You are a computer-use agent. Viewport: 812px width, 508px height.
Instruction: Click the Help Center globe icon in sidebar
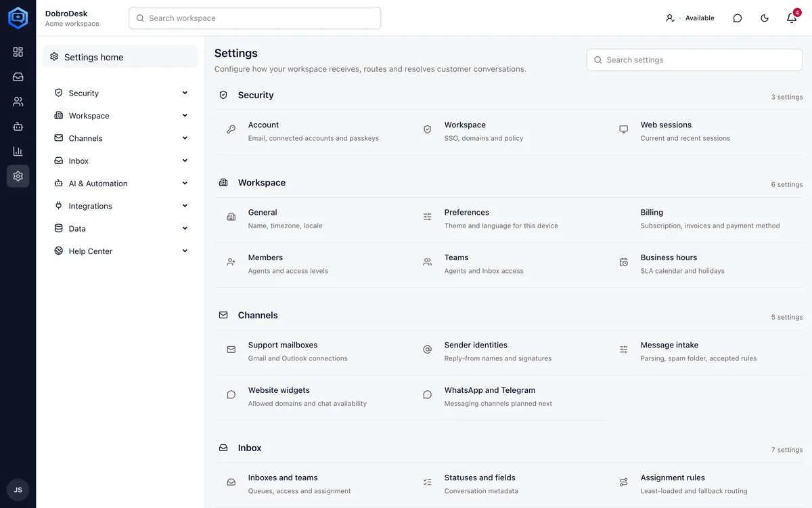[59, 251]
